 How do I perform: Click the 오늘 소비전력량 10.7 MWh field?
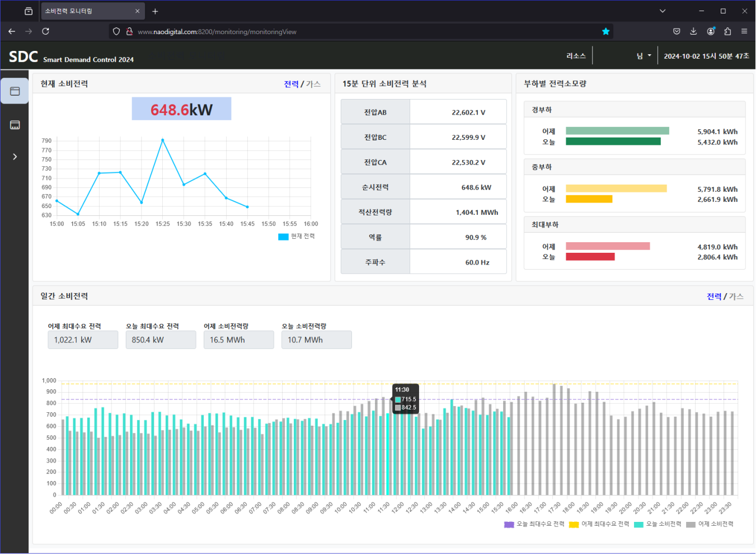317,340
